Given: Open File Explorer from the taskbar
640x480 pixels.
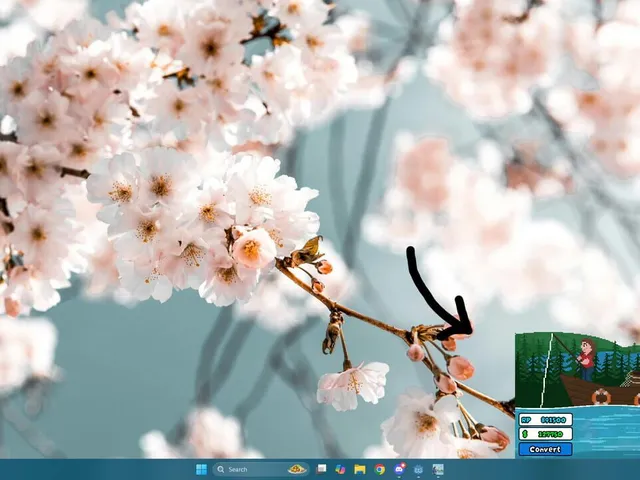Looking at the screenshot, I should click(x=360, y=469).
